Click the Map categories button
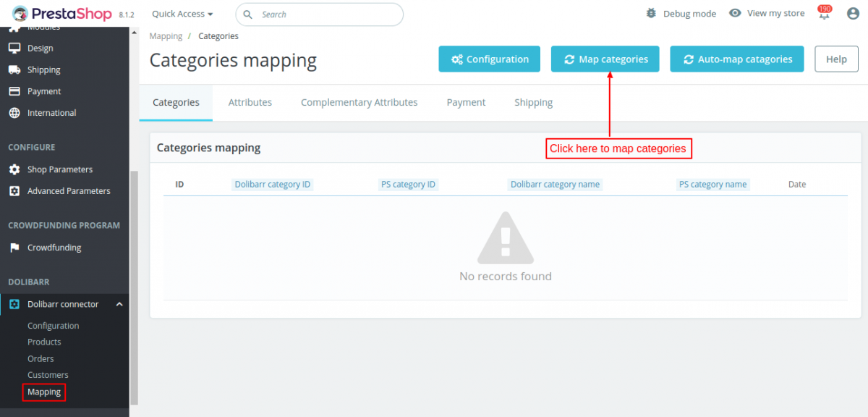 coord(605,59)
